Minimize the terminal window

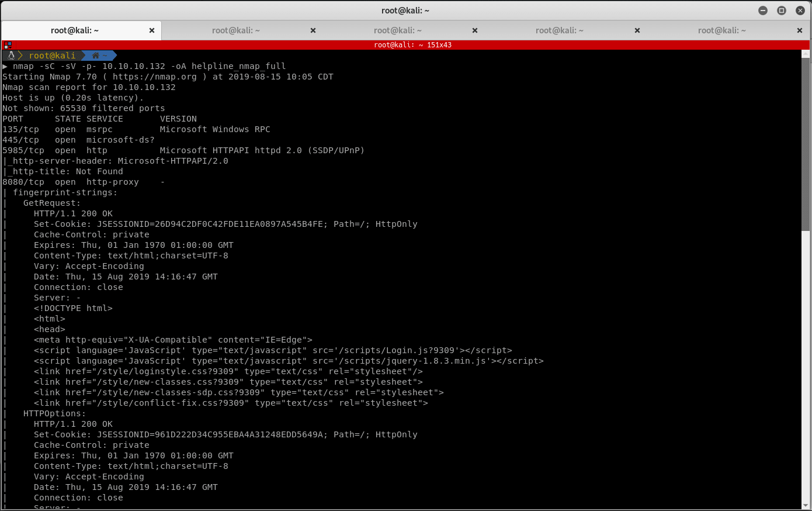tap(763, 11)
